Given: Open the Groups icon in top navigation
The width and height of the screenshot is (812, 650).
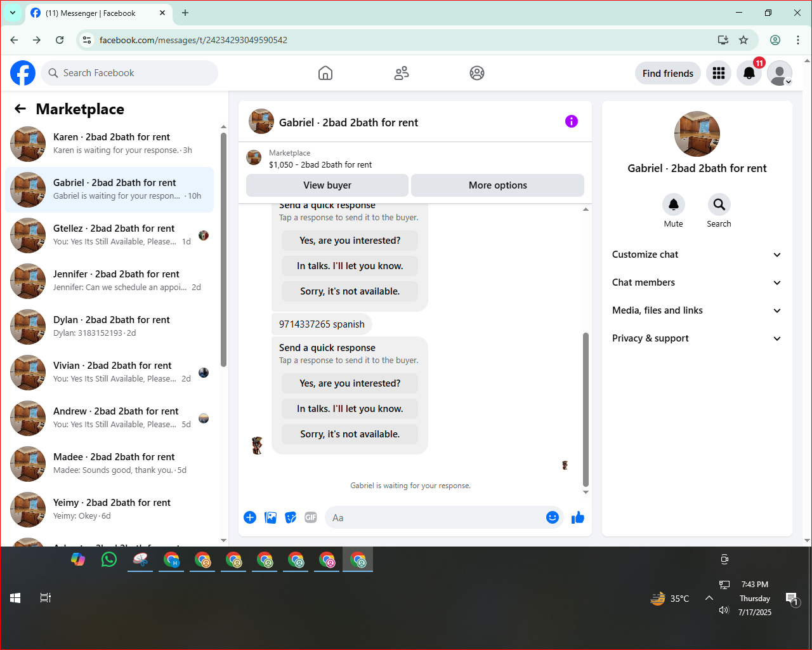Looking at the screenshot, I should [477, 73].
